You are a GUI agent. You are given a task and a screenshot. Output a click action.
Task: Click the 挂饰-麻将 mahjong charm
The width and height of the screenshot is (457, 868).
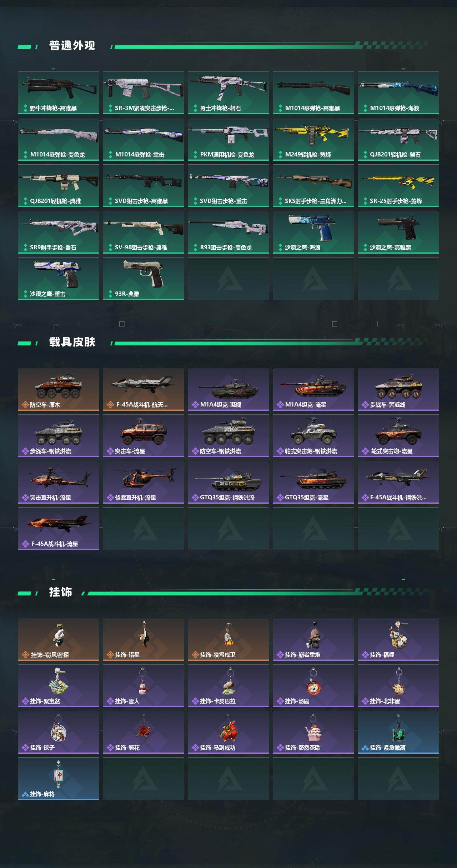[x=59, y=779]
